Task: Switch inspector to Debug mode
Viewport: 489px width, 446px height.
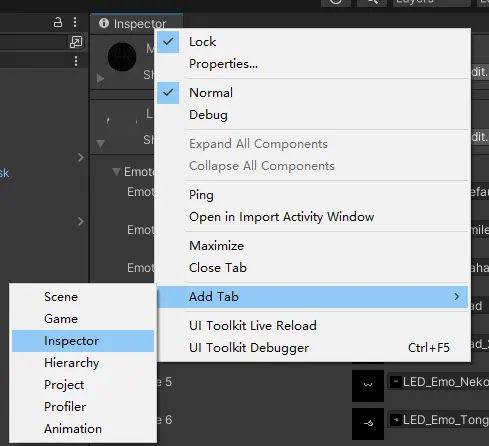Action: coord(312,115)
